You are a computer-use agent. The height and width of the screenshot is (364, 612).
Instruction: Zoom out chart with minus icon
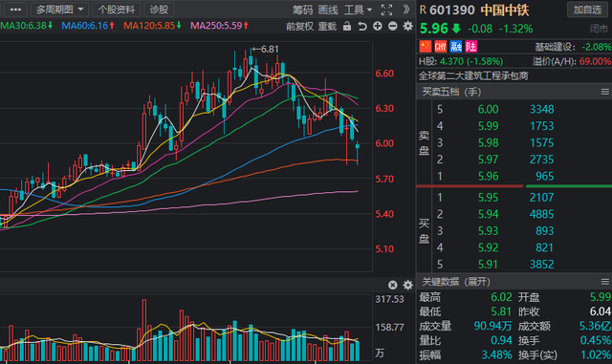coord(393,26)
